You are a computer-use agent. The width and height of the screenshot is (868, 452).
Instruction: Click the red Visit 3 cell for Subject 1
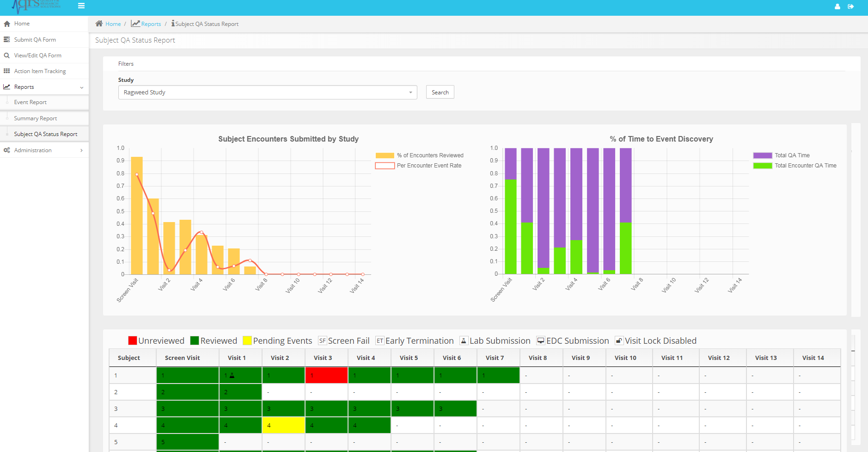click(x=326, y=375)
